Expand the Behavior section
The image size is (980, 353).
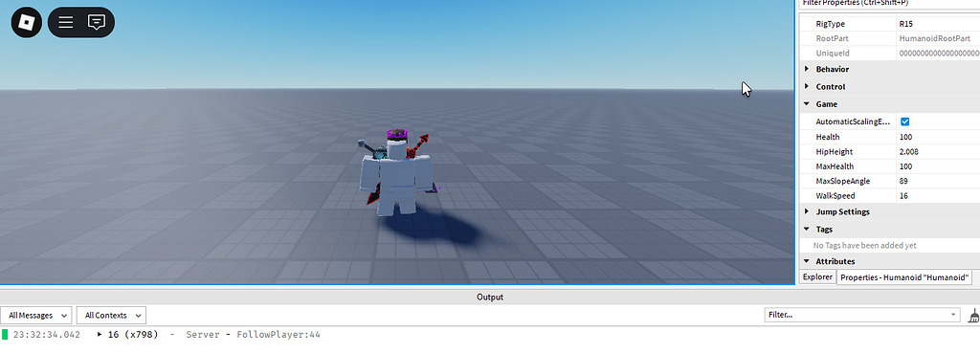click(806, 69)
